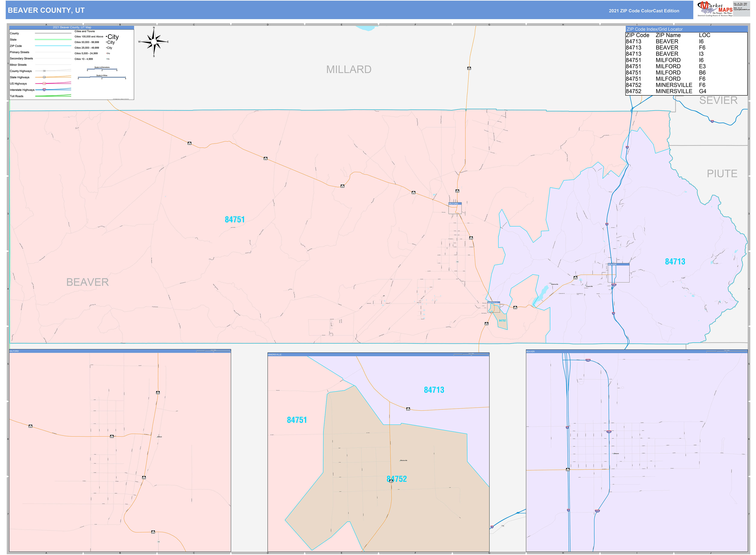Click the Cities 10 - 4,999 entry
This screenshot has height=555, width=756.
(83, 59)
